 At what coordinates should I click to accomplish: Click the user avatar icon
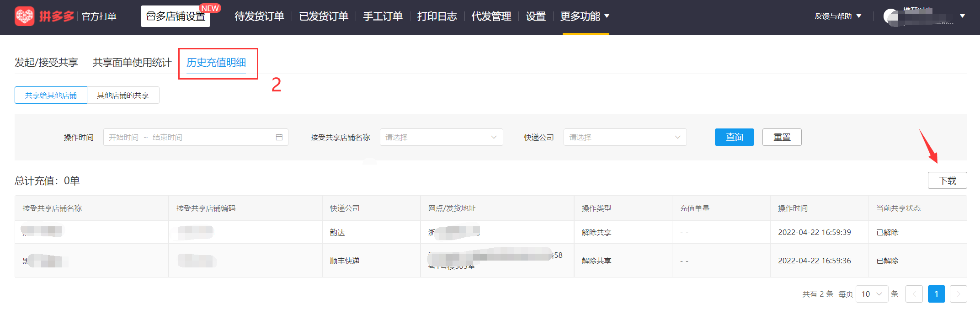[x=891, y=16]
